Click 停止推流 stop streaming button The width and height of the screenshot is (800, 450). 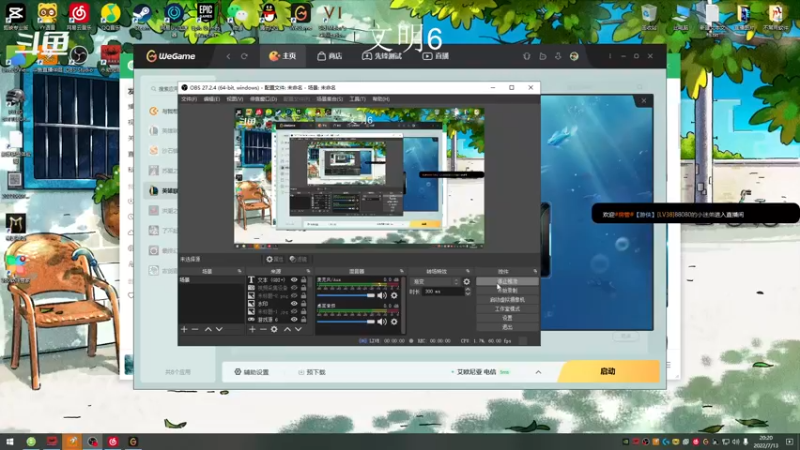pyautogui.click(x=507, y=281)
